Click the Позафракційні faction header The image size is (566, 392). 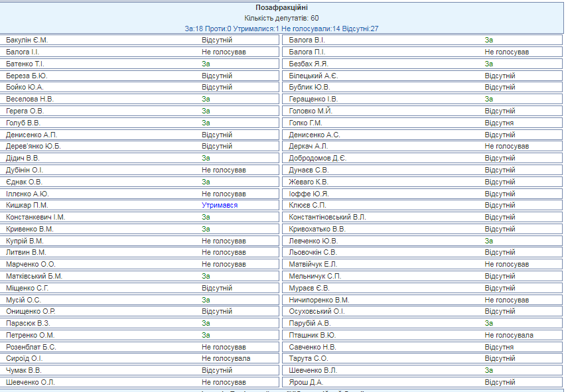click(x=281, y=7)
